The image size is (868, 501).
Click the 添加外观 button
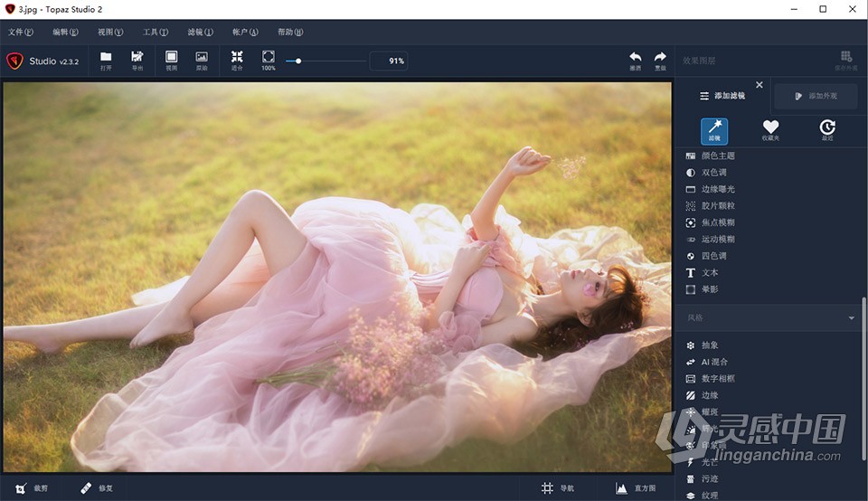click(816, 96)
